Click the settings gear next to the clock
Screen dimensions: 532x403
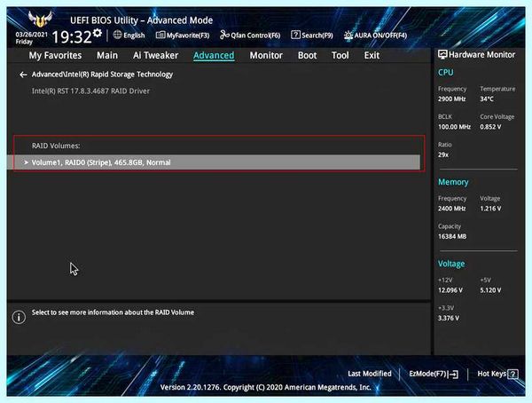point(98,33)
